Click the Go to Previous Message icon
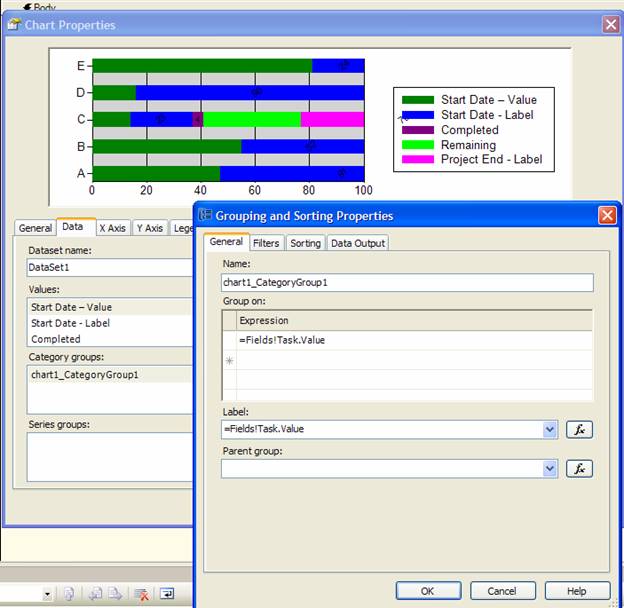This screenshot has height=608, width=624. point(95,594)
